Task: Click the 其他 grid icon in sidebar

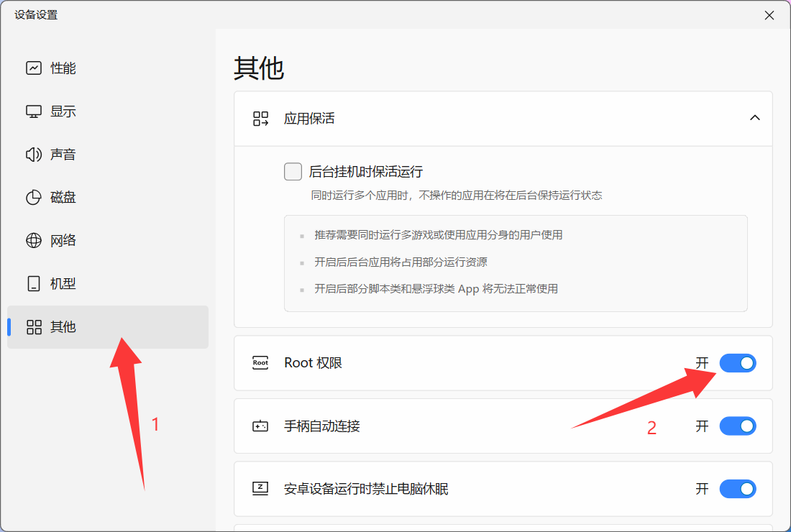Action: (x=34, y=327)
